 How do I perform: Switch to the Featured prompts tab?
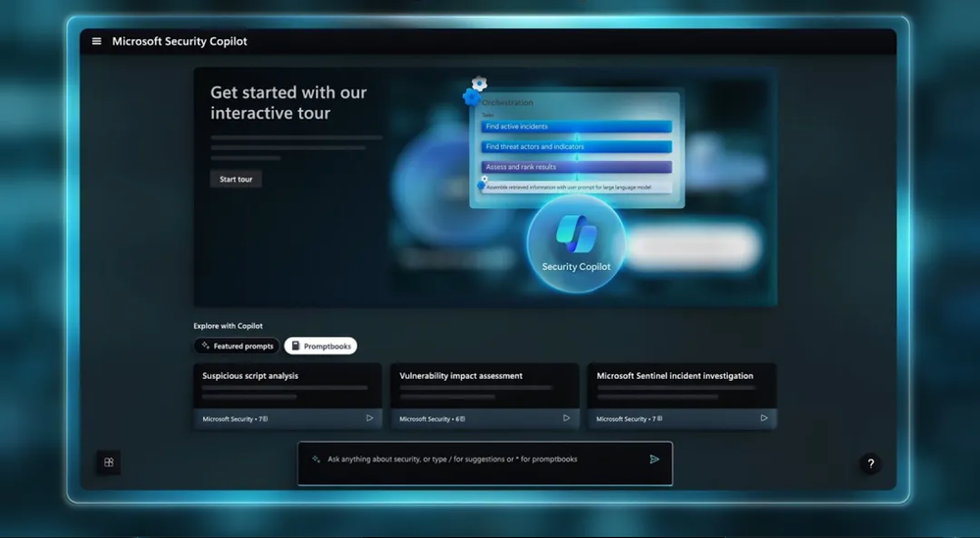pos(236,346)
